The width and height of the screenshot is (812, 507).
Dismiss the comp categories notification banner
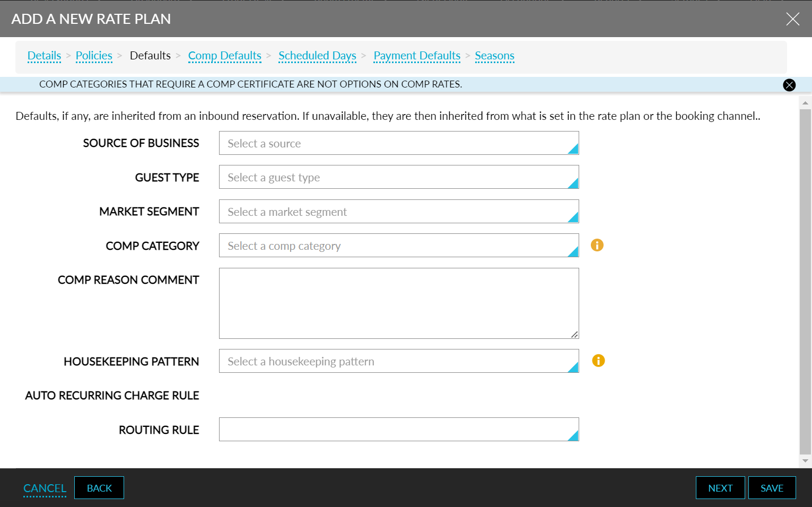click(x=789, y=85)
